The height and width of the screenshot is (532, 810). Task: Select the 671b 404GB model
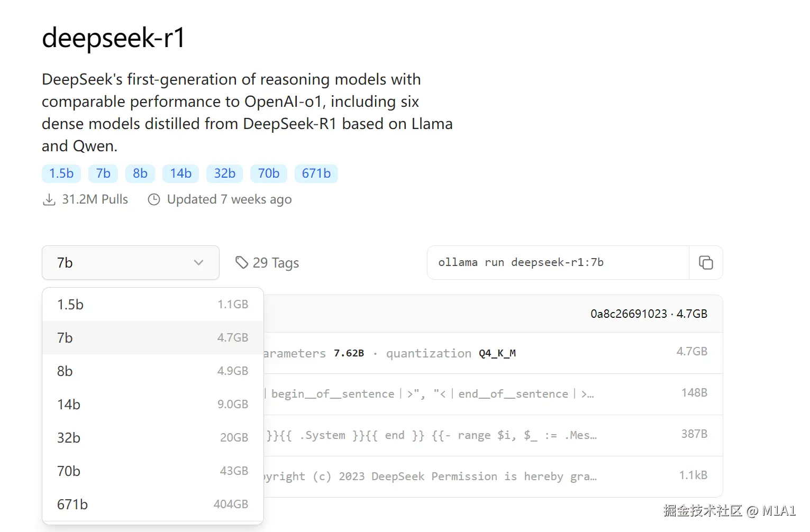152,505
